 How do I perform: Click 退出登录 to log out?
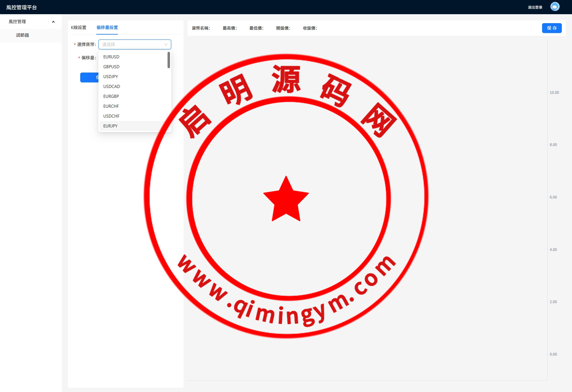click(x=535, y=7)
